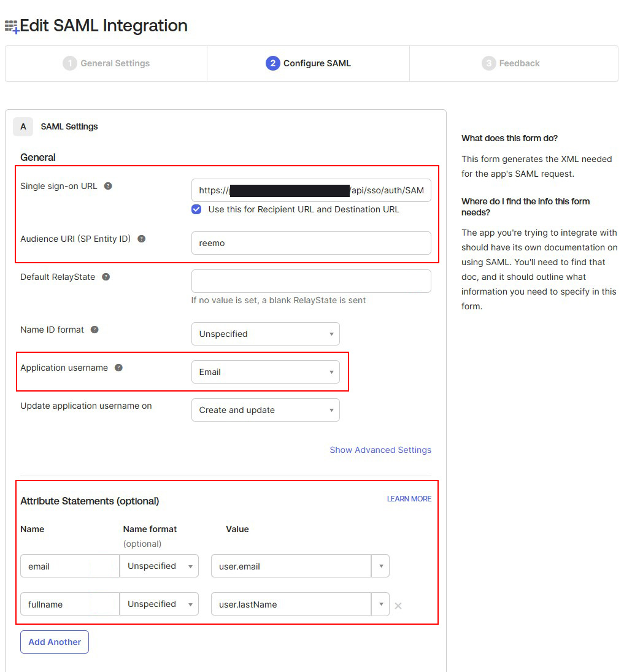Click the Audience URI input field
Viewport: 624px width, 672px height.
pos(311,243)
